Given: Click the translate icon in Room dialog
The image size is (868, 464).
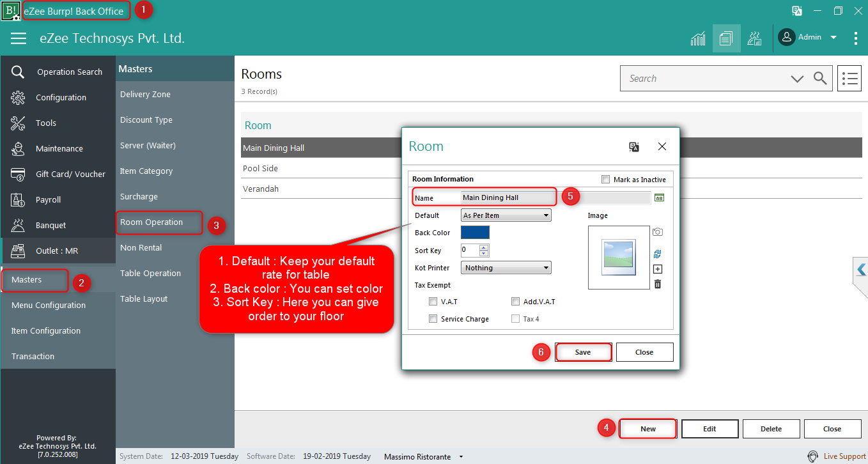Looking at the screenshot, I should [634, 146].
